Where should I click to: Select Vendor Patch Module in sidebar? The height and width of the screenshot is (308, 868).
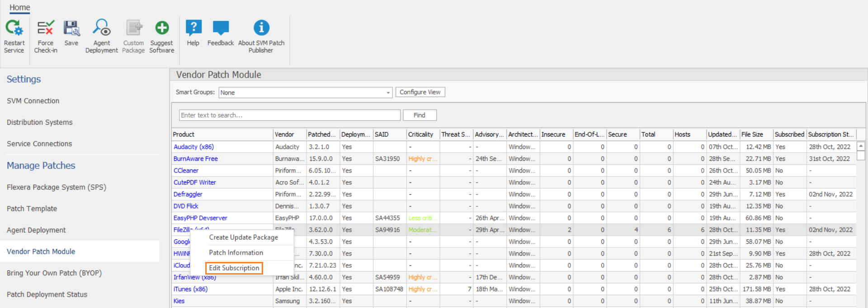[x=80, y=252]
